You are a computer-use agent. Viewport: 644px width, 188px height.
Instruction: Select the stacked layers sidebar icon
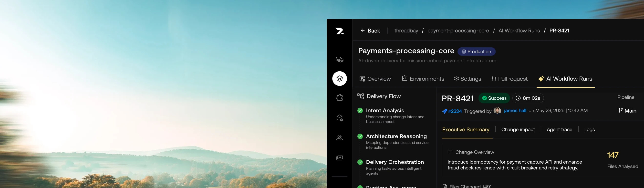340,79
